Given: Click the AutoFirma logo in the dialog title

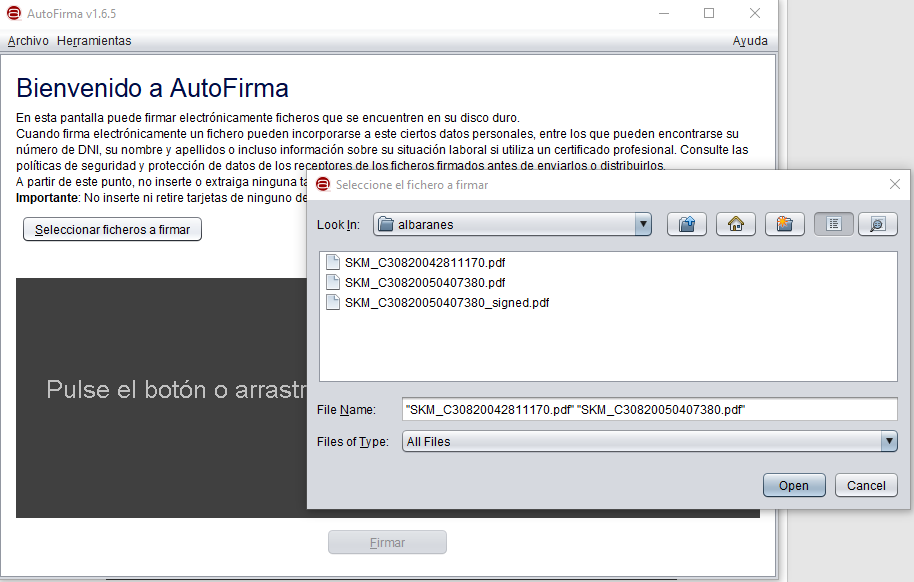Looking at the screenshot, I should coord(322,184).
